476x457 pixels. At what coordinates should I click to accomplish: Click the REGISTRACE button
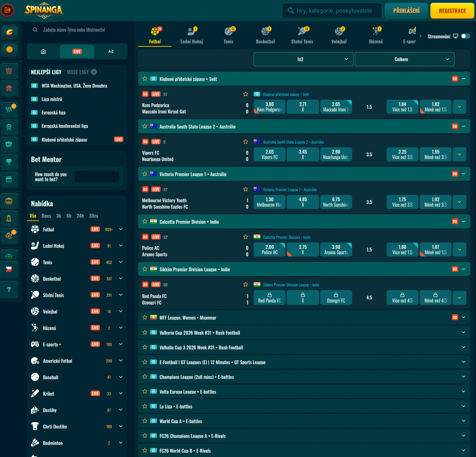(452, 11)
